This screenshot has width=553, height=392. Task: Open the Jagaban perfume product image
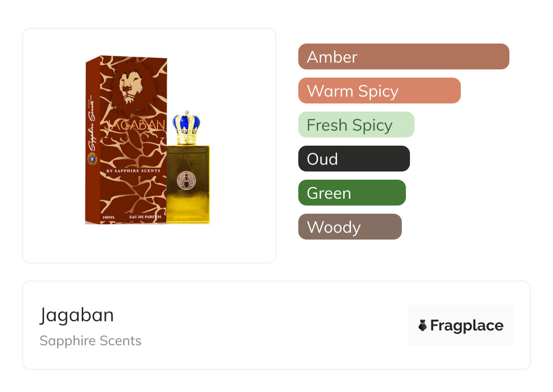[148, 140]
